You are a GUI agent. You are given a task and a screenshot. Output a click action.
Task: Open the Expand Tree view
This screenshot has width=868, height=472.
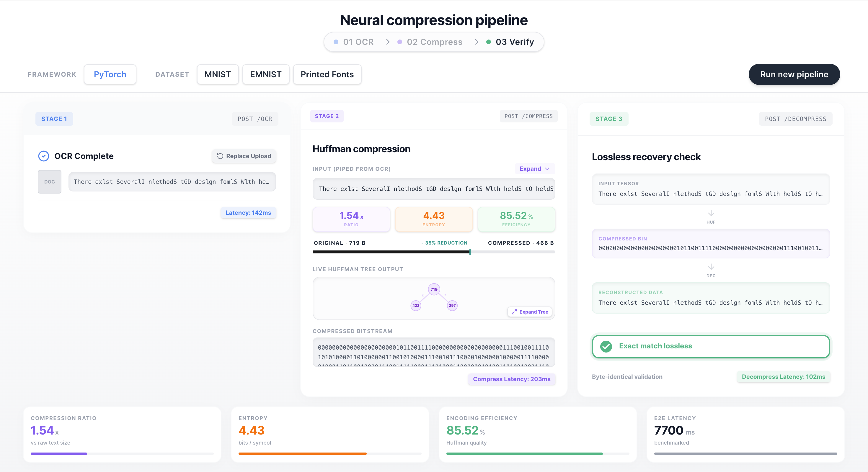[530, 312]
